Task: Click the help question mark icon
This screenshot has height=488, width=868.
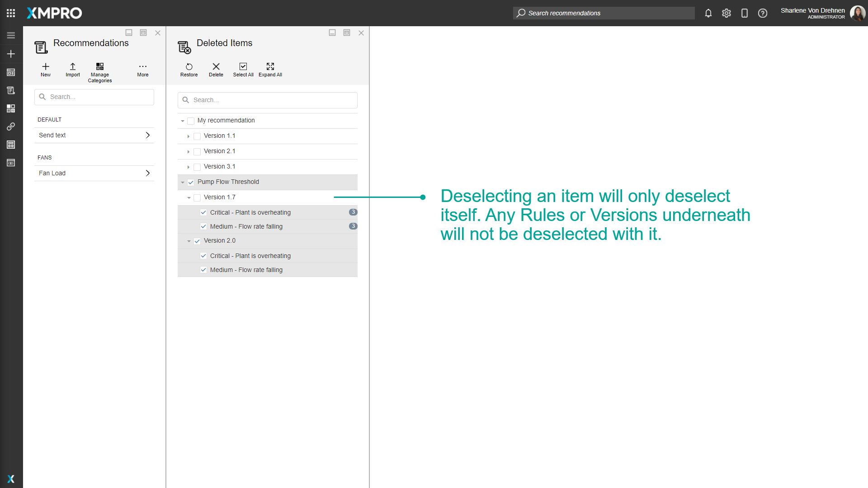Action: [x=763, y=13]
